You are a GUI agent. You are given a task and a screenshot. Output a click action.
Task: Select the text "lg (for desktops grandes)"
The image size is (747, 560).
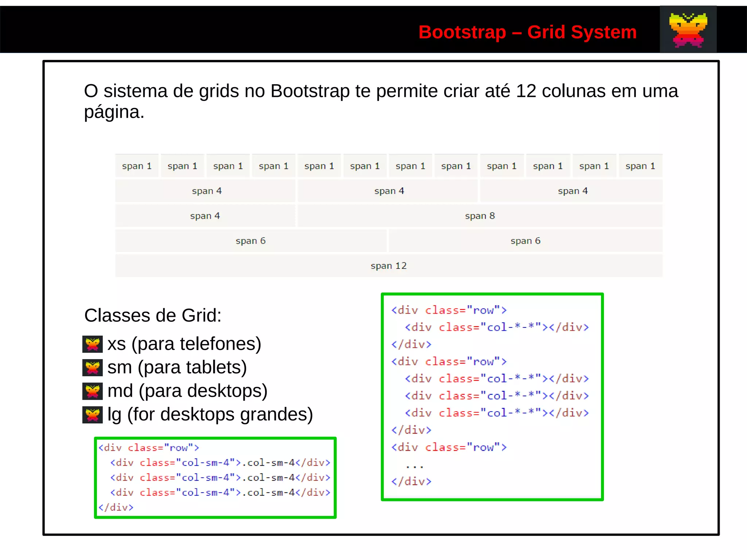click(210, 415)
